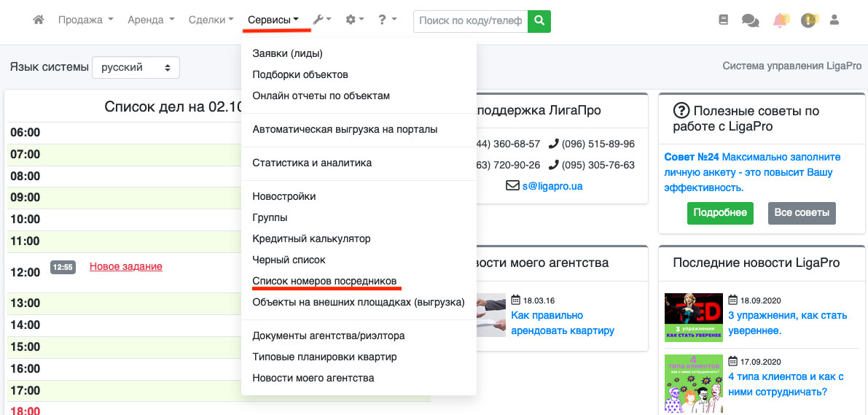The height and width of the screenshot is (415, 868).
Task: Choose 'Заявки (лиды)' from Сервисы menu
Action: pos(287,53)
